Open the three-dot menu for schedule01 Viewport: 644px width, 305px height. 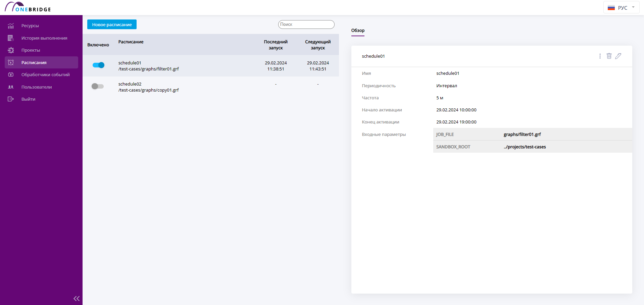(600, 56)
